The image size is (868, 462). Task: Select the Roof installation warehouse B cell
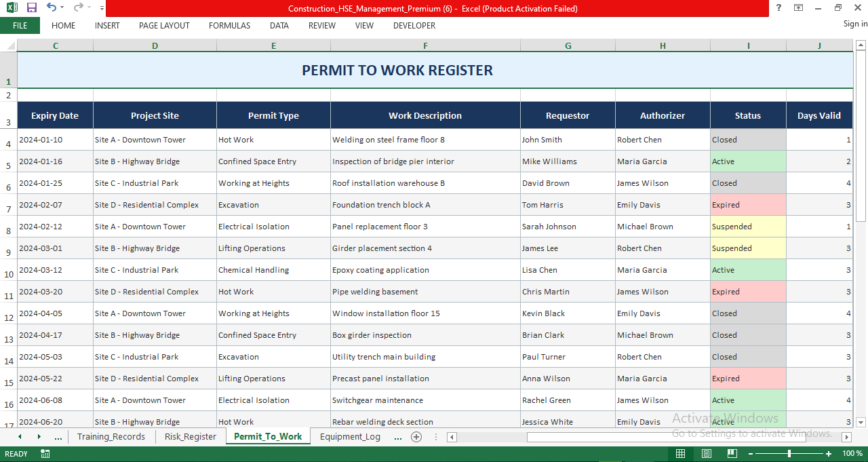tap(425, 183)
